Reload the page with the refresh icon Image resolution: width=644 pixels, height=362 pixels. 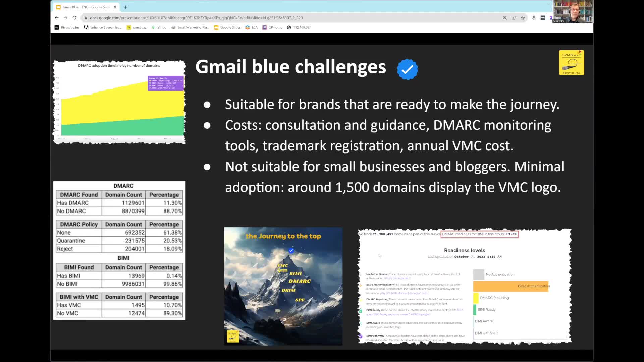(74, 18)
